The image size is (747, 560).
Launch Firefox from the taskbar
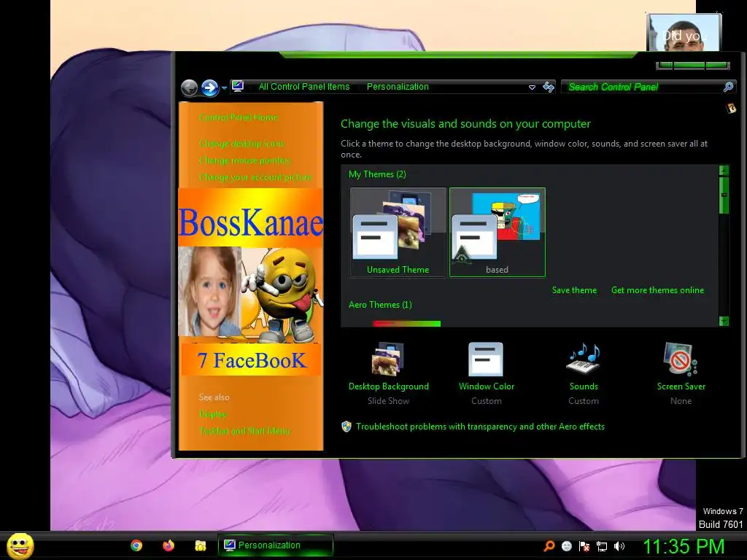click(169, 545)
